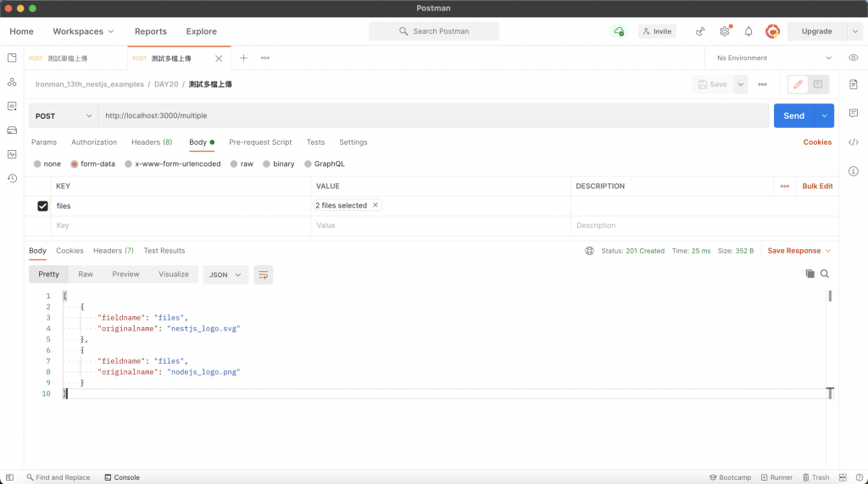Viewport: 868px width, 484px height.
Task: Open the Mock Servers sidebar icon
Action: click(x=12, y=131)
